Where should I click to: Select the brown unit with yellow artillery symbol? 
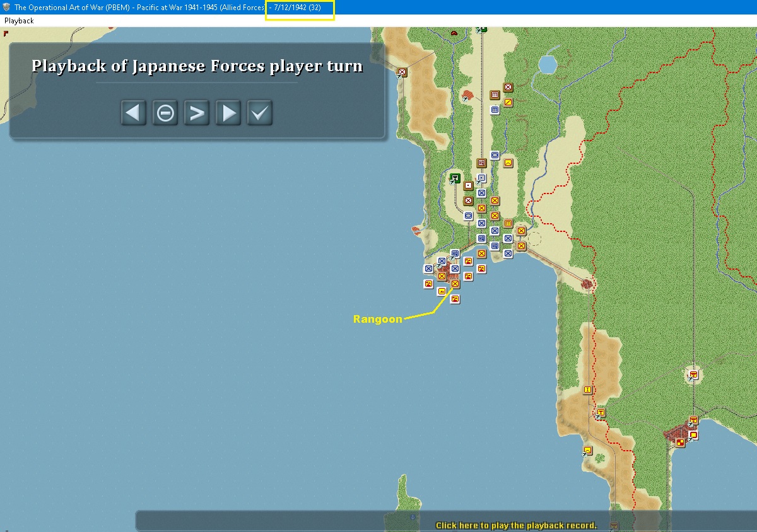coord(508,223)
